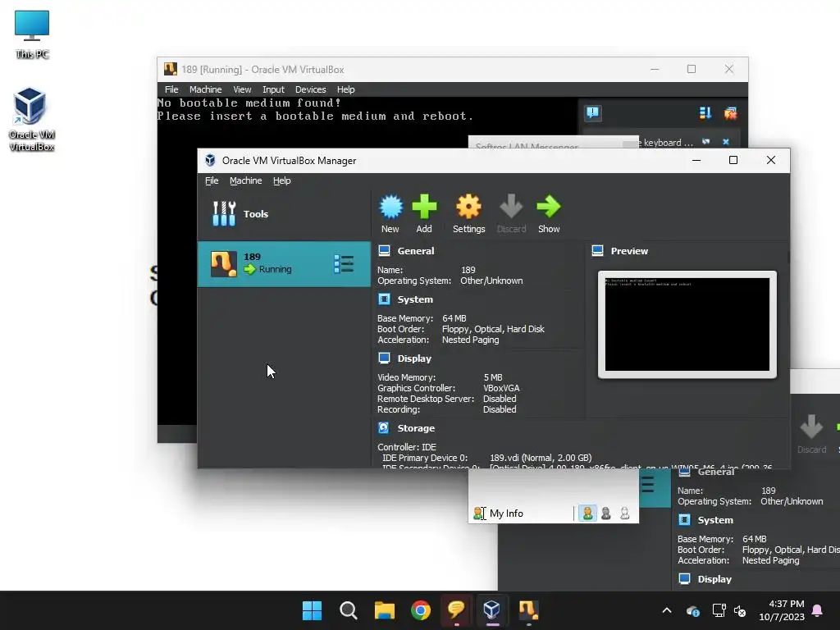Open This PC desktop icon

tap(32, 34)
